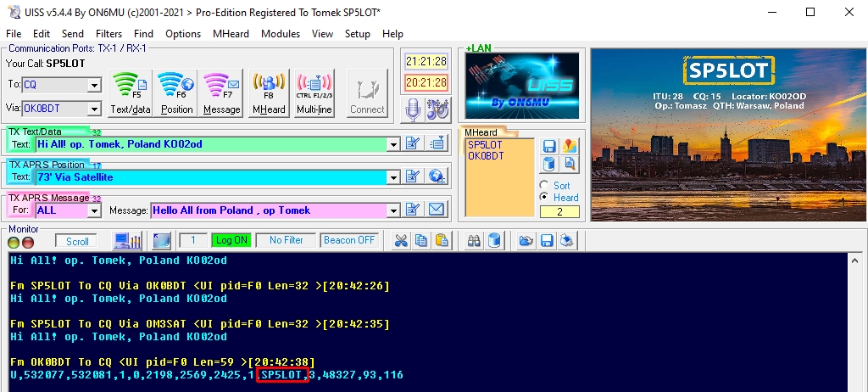Click the multi-line icon in TX Text/Data row
Viewport: 868px width, 392px height.
pyautogui.click(x=437, y=143)
